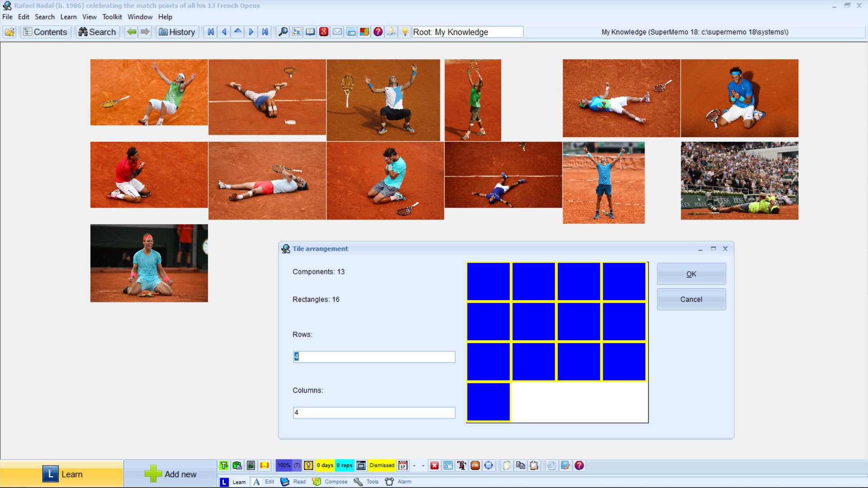Image resolution: width=868 pixels, height=488 pixels.
Task: Cancel the Tile arrangement dialog
Action: tap(691, 300)
